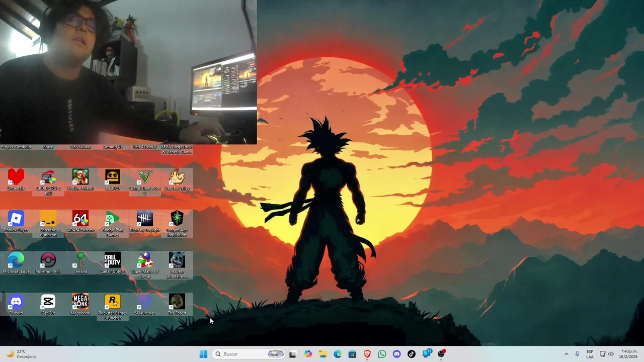Open the CPUID CPU-Z MSI shortcut
Screen dimensions: 644x362
coord(48,183)
